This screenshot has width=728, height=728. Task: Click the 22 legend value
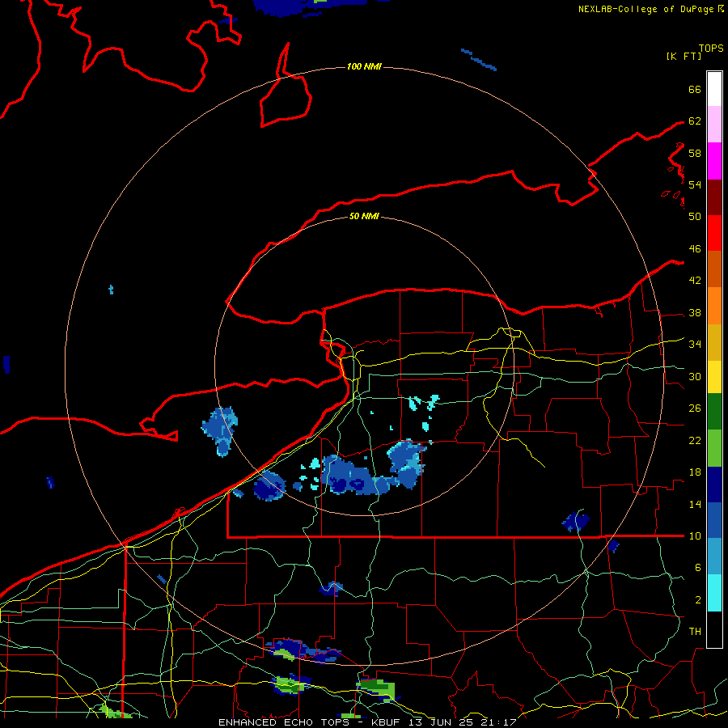695,440
